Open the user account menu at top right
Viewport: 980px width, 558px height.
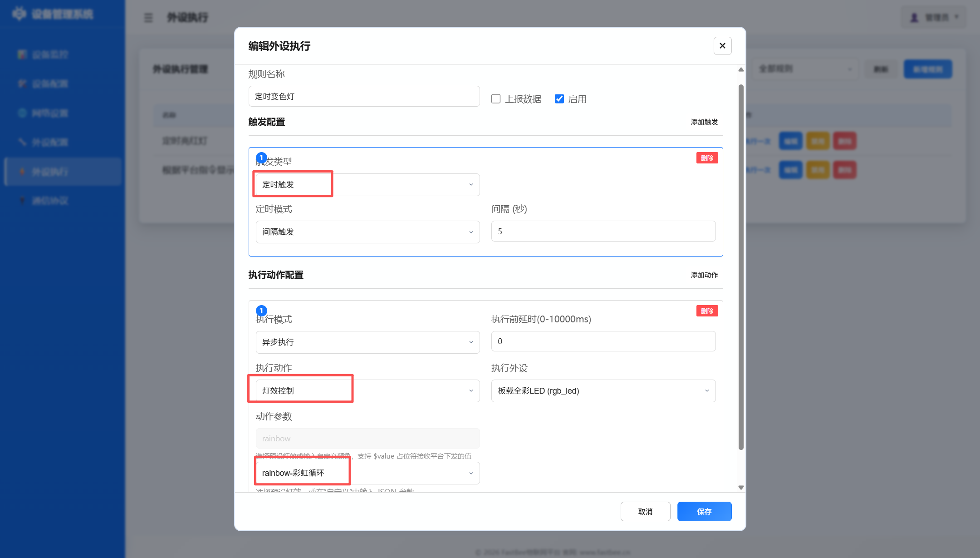[x=935, y=18]
